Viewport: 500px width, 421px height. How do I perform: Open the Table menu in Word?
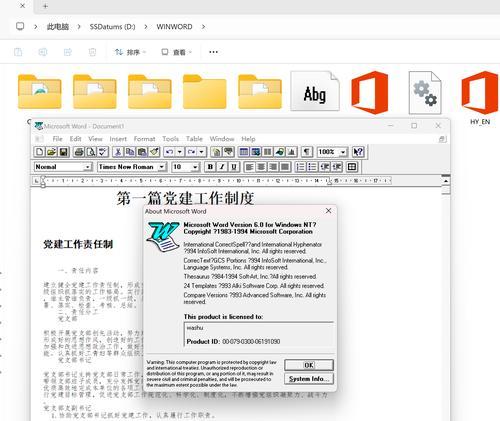[194, 139]
